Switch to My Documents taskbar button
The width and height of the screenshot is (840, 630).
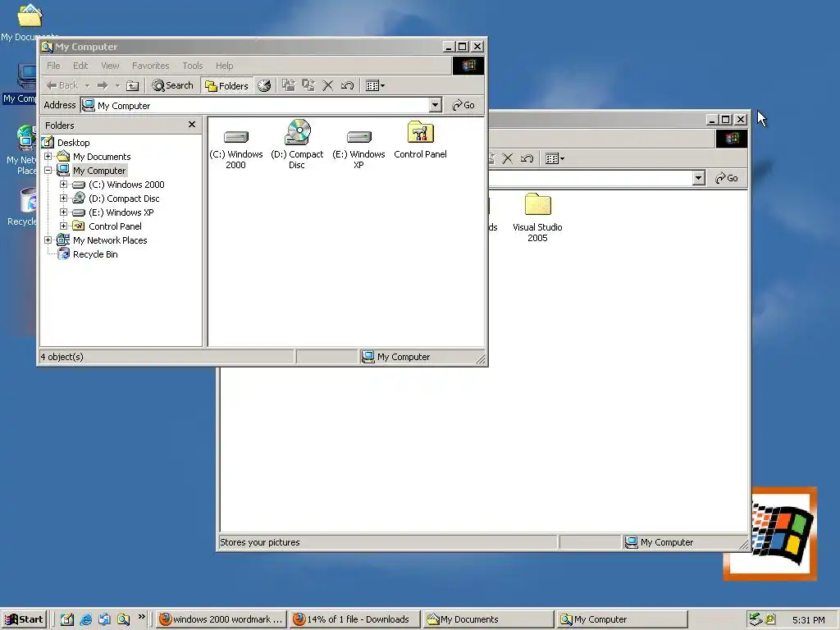487,619
